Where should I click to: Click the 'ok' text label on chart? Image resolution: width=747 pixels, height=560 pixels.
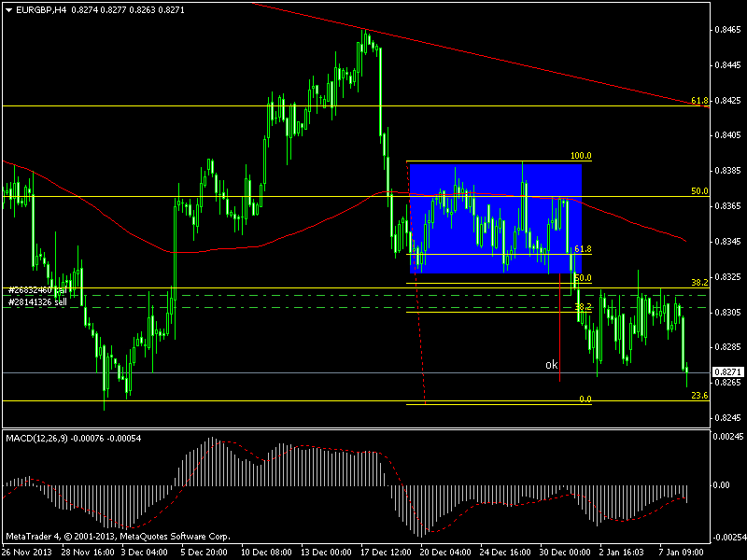pyautogui.click(x=552, y=365)
